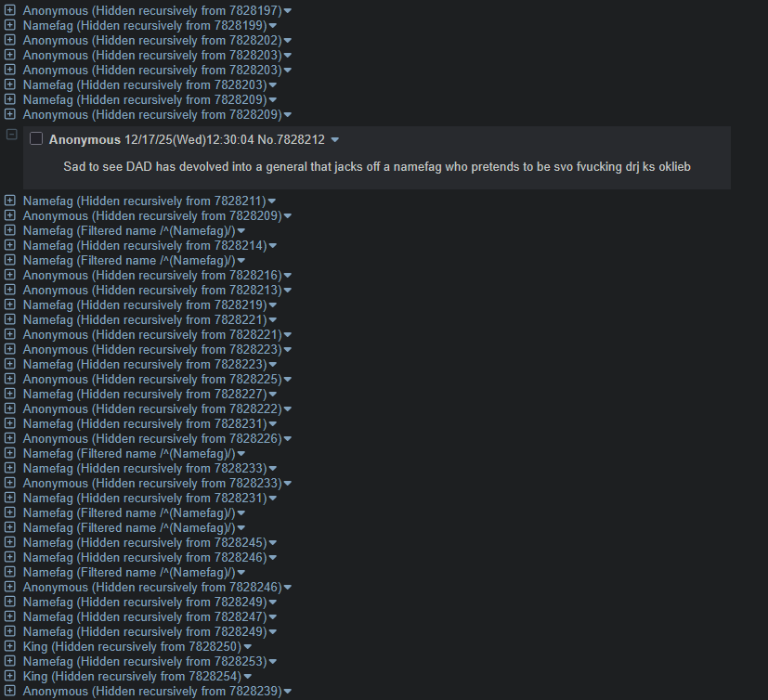768x700 pixels.
Task: Hide post No.7828212 with minus button
Action: [x=11, y=134]
